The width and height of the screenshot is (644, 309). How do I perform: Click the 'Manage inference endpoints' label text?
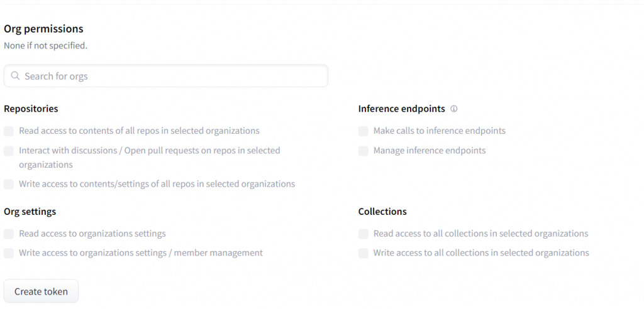click(x=430, y=151)
